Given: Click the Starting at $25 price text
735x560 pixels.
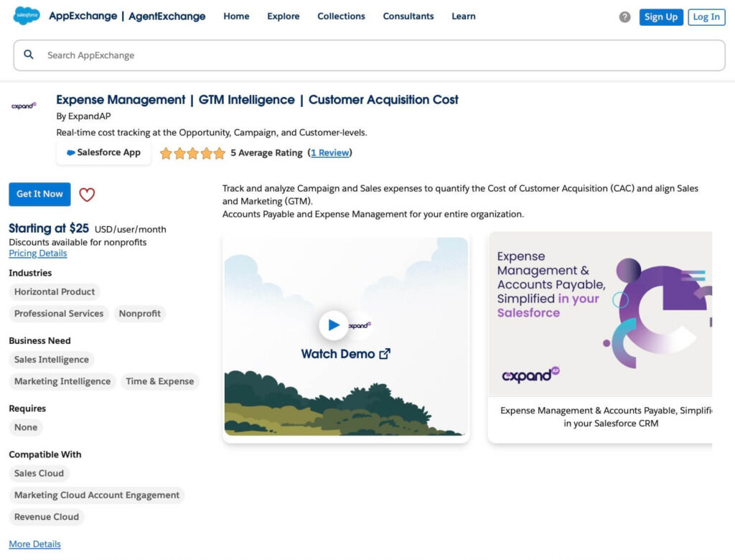Looking at the screenshot, I should click(x=49, y=228).
